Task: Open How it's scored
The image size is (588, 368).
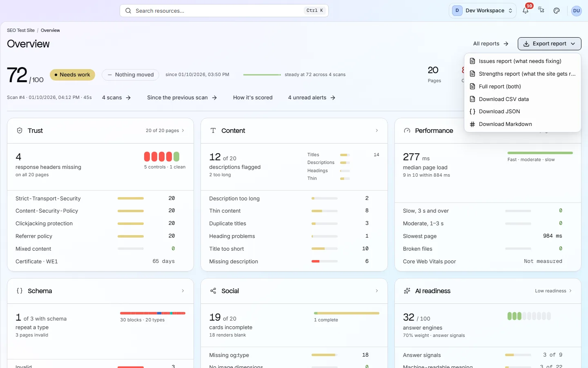Action: [253, 98]
